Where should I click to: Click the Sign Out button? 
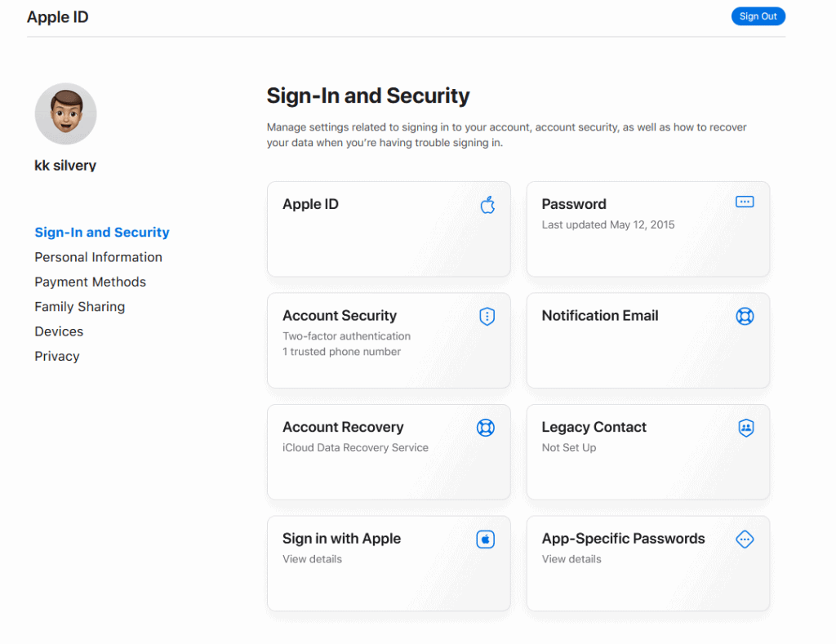tap(758, 16)
